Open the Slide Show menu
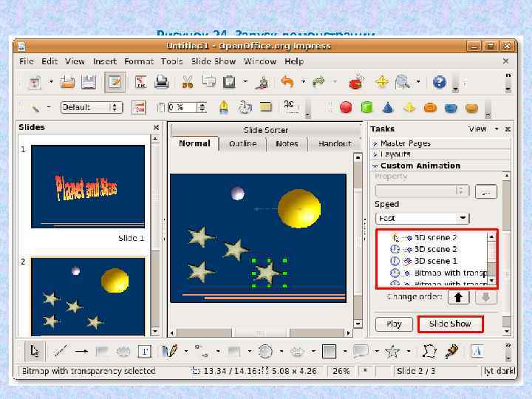532x399 pixels. point(213,61)
